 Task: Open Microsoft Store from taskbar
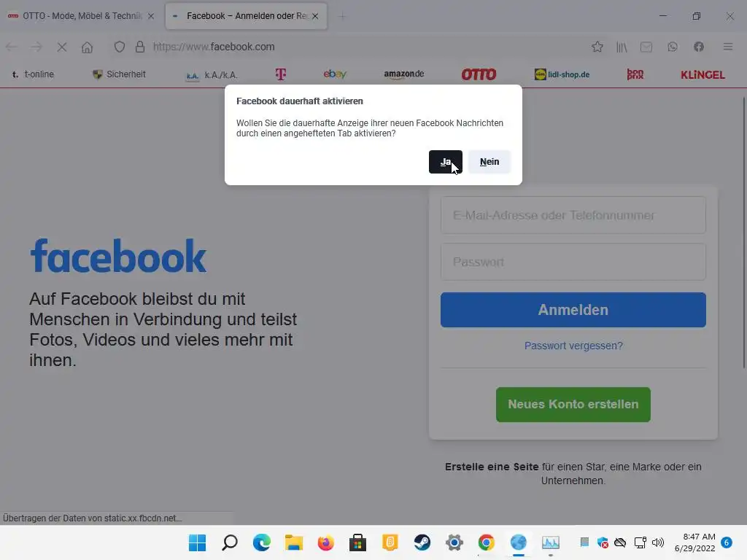click(357, 542)
